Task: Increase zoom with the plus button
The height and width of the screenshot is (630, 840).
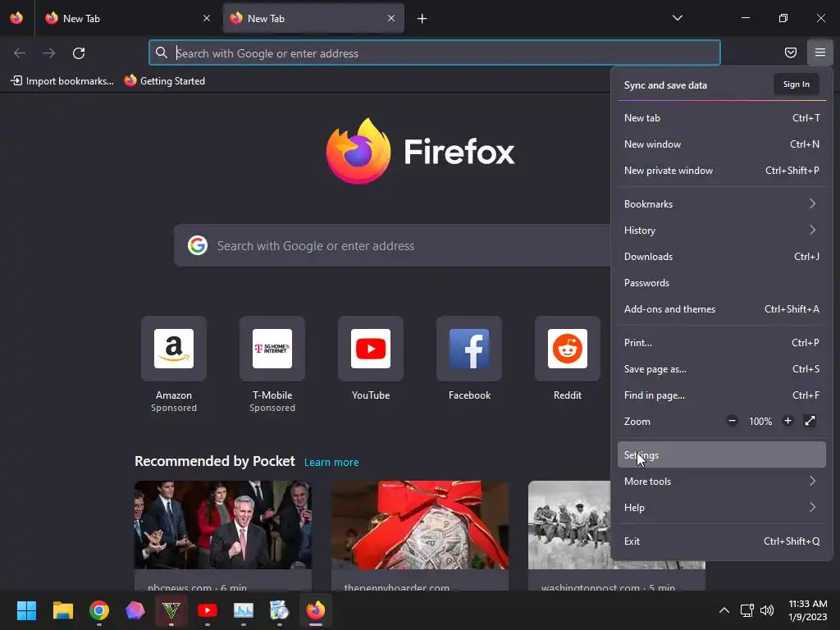Action: tap(787, 421)
